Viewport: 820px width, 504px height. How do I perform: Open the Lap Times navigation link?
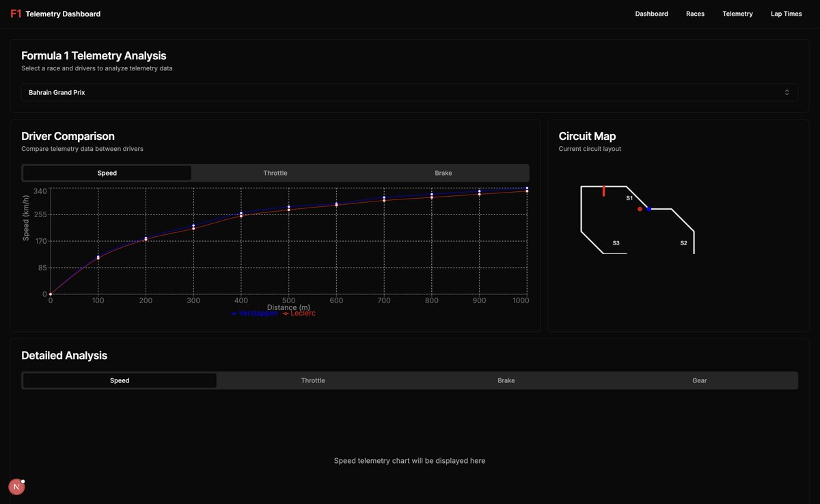[x=787, y=14]
